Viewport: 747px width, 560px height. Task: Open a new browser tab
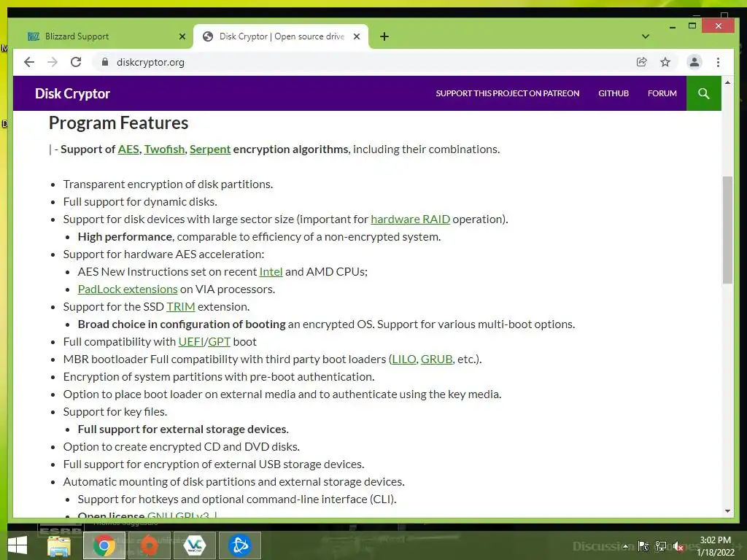[384, 36]
